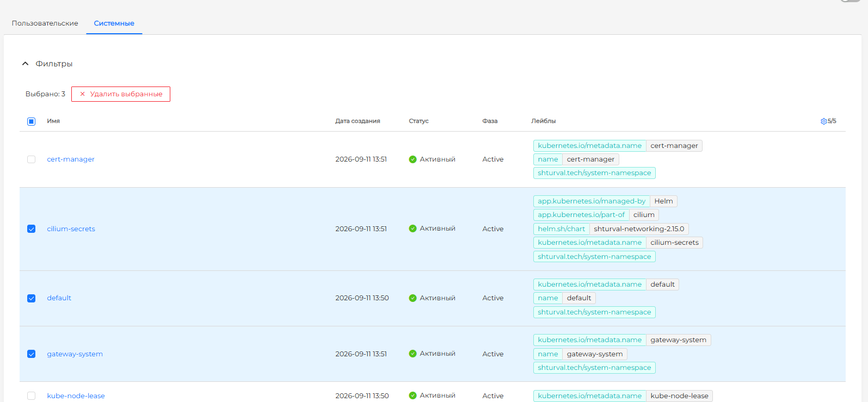The image size is (868, 402).
Task: Click the Фаза column header
Action: click(490, 121)
